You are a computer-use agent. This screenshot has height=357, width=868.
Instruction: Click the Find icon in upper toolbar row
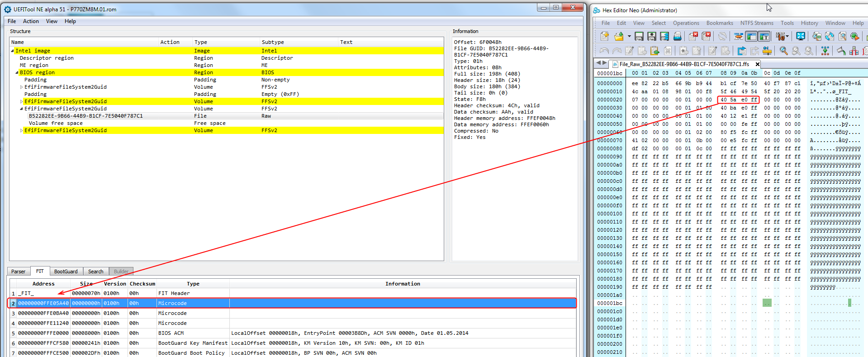(817, 36)
